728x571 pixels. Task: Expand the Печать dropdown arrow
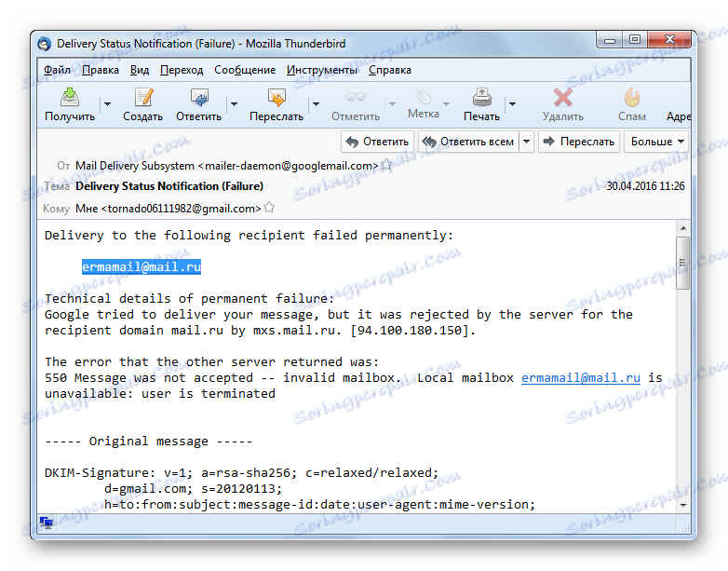click(513, 104)
